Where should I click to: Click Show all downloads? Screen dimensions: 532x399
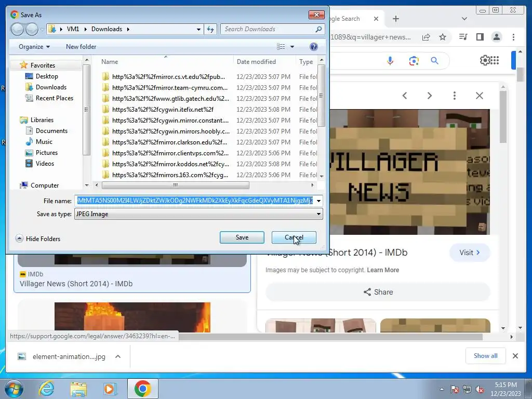click(x=486, y=355)
